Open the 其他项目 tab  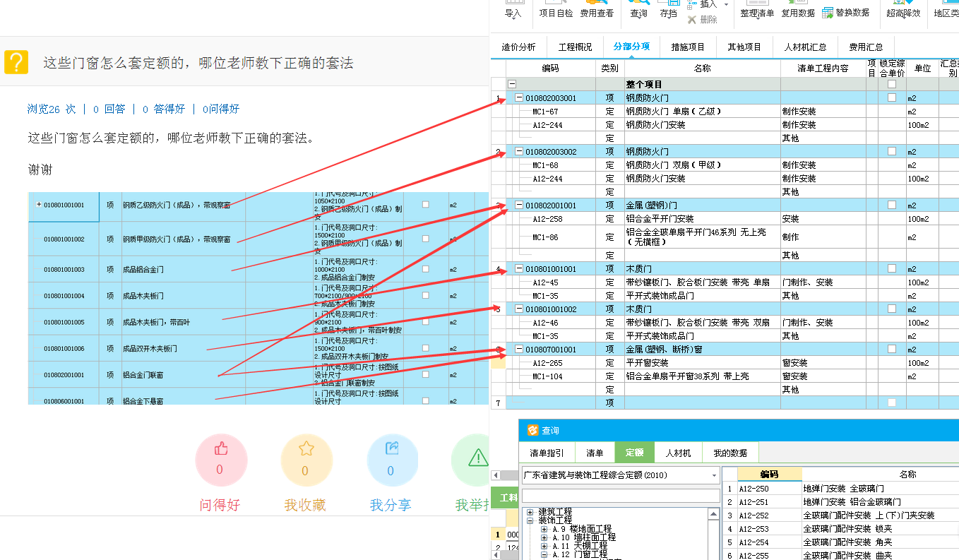click(744, 47)
